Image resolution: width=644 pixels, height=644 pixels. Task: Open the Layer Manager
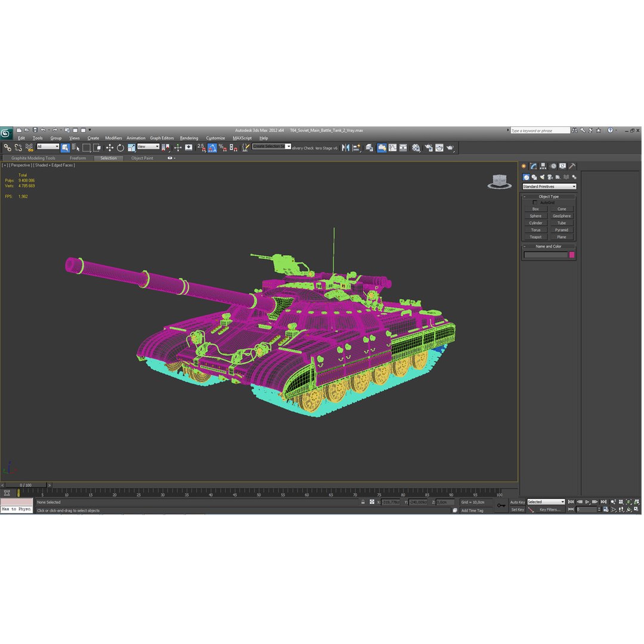click(369, 147)
